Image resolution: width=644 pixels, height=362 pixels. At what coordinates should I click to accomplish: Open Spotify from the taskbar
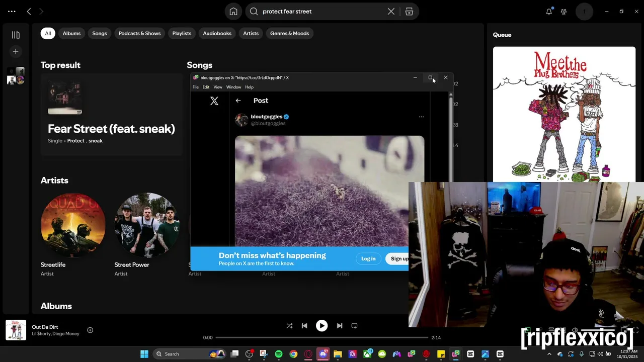(x=279, y=354)
